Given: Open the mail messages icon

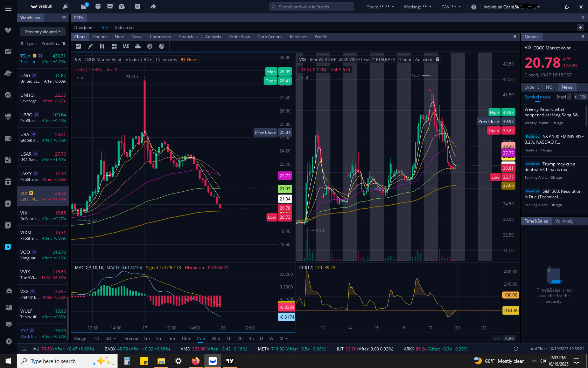Looking at the screenshot, I should point(110,6).
